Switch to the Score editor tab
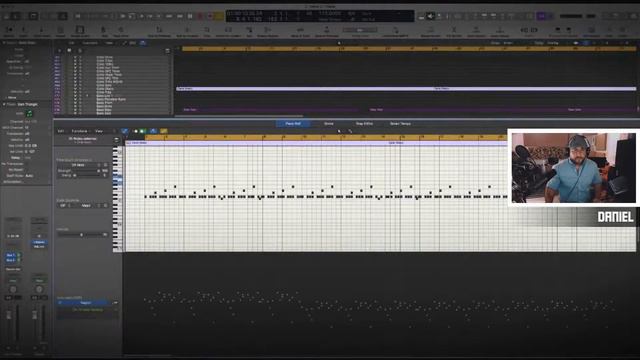640x360 pixels. click(x=329, y=124)
